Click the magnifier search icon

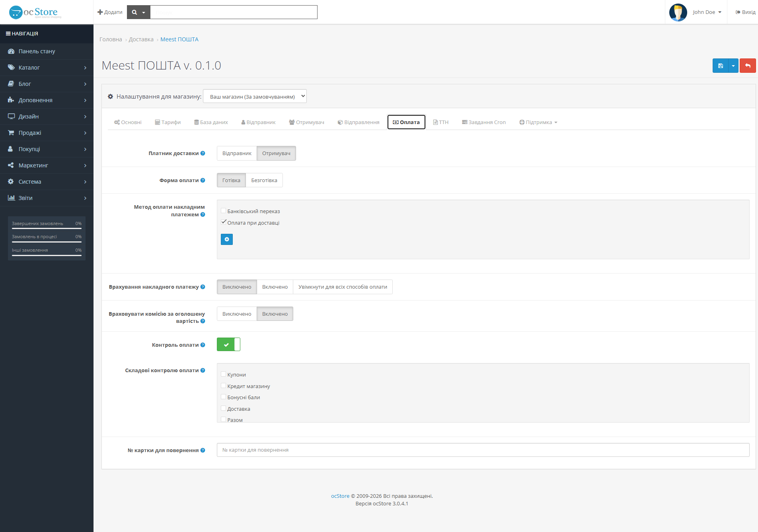[134, 12]
